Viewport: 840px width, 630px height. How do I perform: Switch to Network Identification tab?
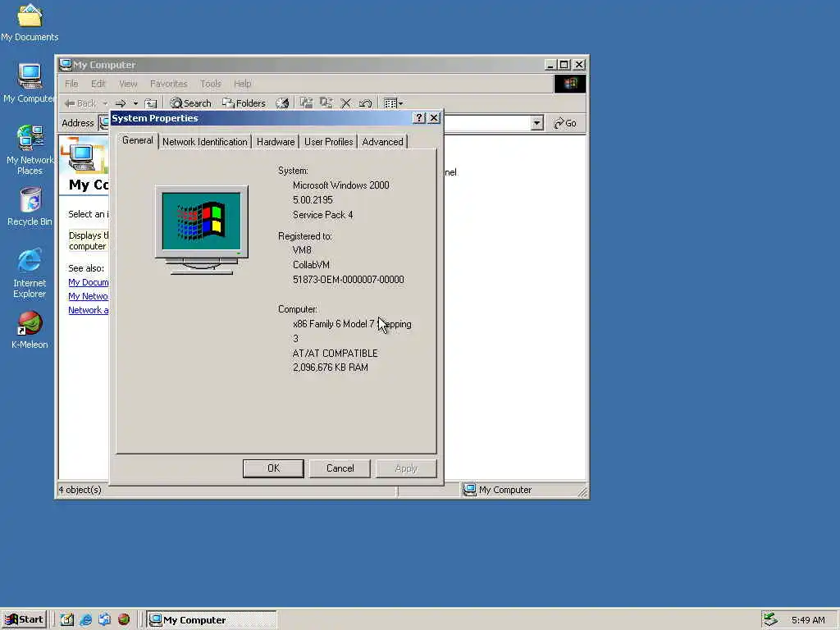[x=204, y=142]
